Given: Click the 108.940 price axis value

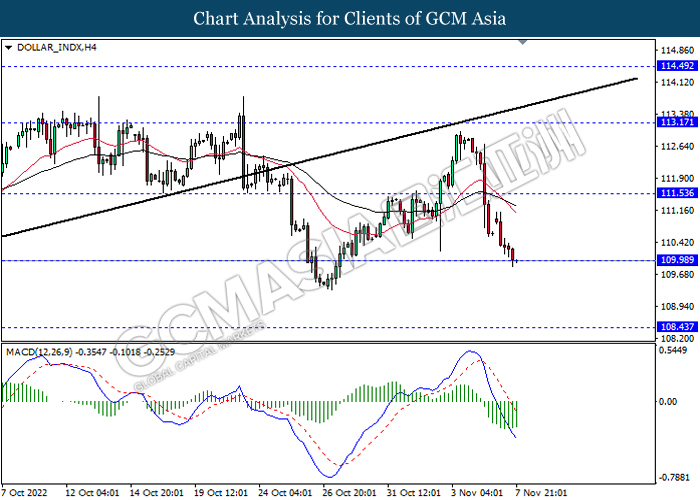Looking at the screenshot, I should [677, 307].
